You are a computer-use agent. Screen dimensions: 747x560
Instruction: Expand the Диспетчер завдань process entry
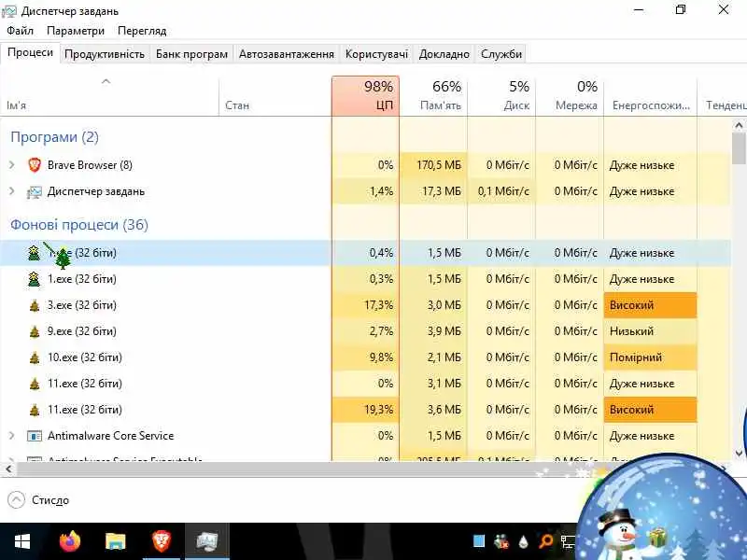point(12,191)
